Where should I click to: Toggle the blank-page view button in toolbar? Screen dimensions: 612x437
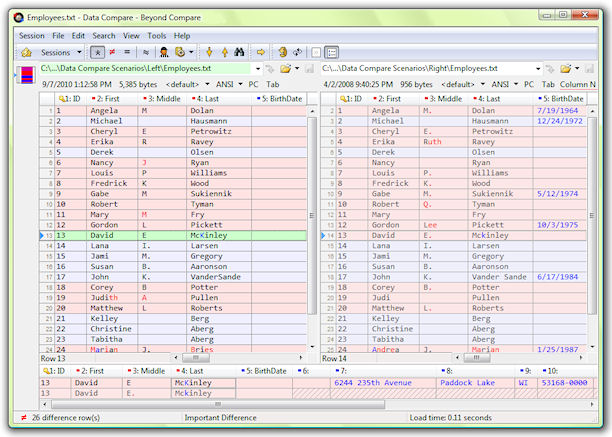pos(317,52)
